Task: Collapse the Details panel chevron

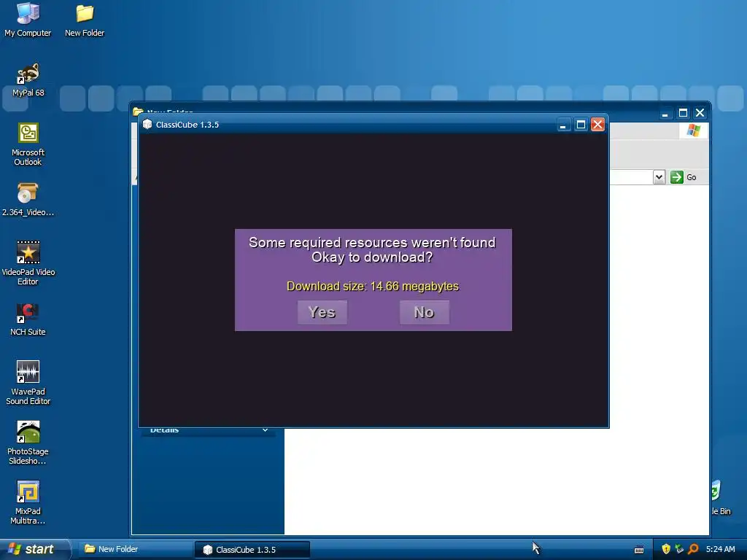Action: click(x=265, y=430)
